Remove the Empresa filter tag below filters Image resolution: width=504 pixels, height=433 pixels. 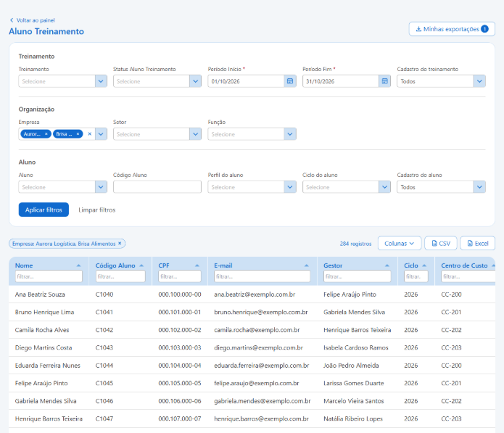click(120, 244)
